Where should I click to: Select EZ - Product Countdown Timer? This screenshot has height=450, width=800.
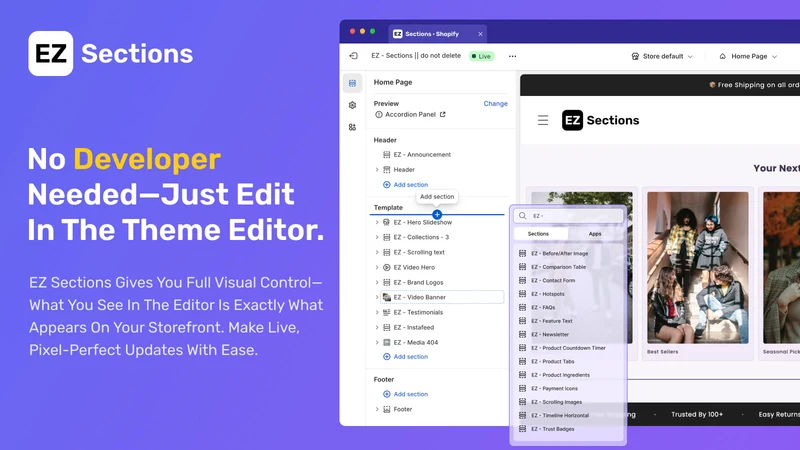tap(568, 348)
